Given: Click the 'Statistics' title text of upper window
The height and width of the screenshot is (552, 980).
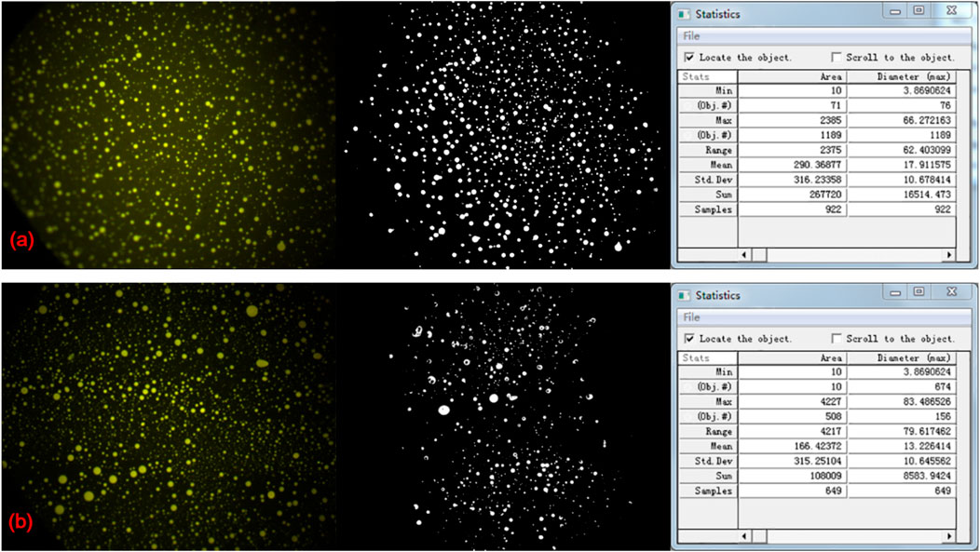Looking at the screenshot, I should click(x=717, y=14).
